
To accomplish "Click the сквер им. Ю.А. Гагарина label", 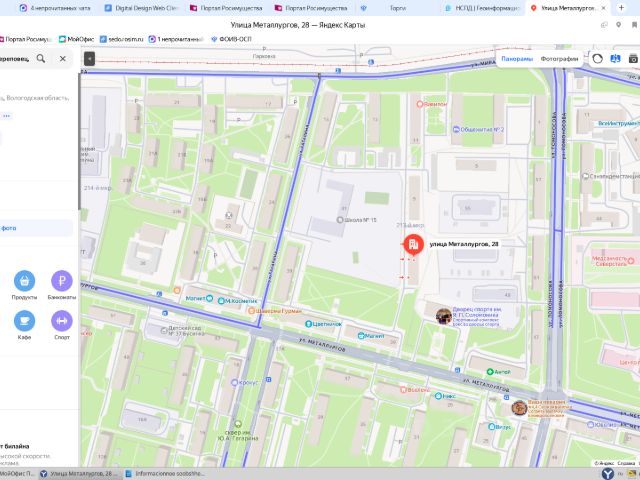I will point(238,435).
